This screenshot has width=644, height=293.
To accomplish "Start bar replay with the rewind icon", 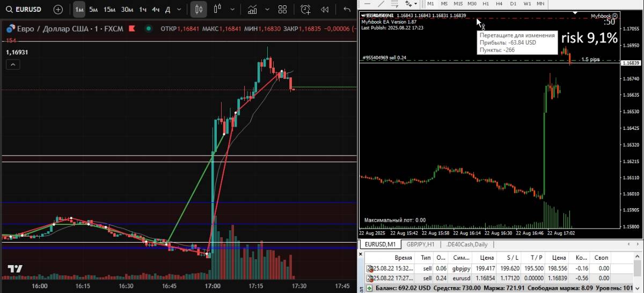I will tap(325, 9).
